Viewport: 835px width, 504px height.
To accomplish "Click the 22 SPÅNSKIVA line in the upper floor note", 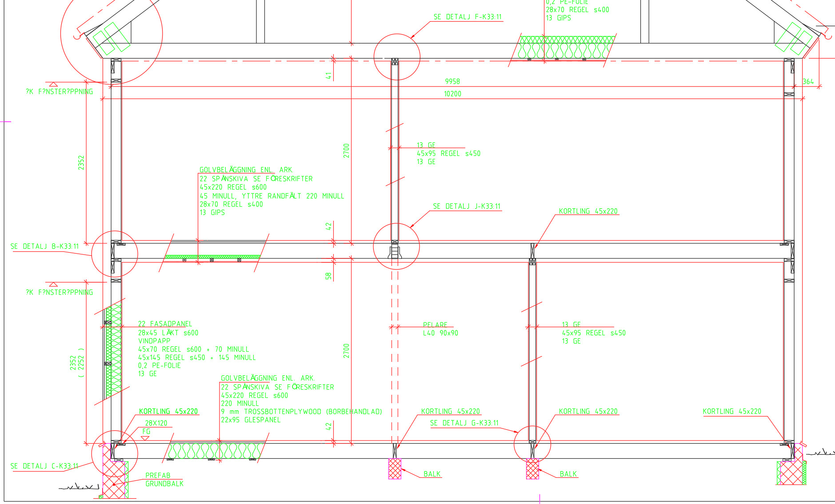I will click(256, 179).
